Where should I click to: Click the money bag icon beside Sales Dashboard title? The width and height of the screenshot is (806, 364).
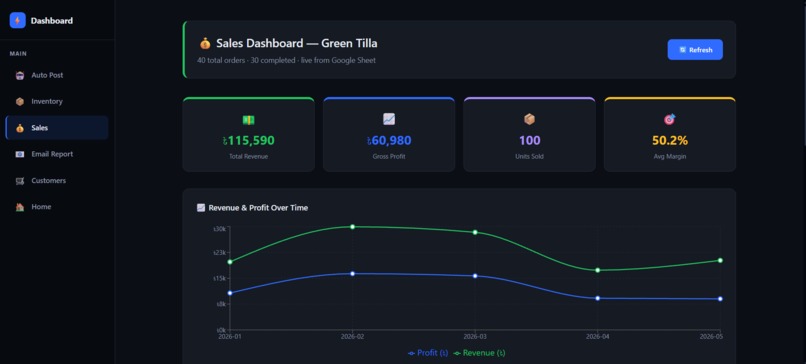pos(205,44)
